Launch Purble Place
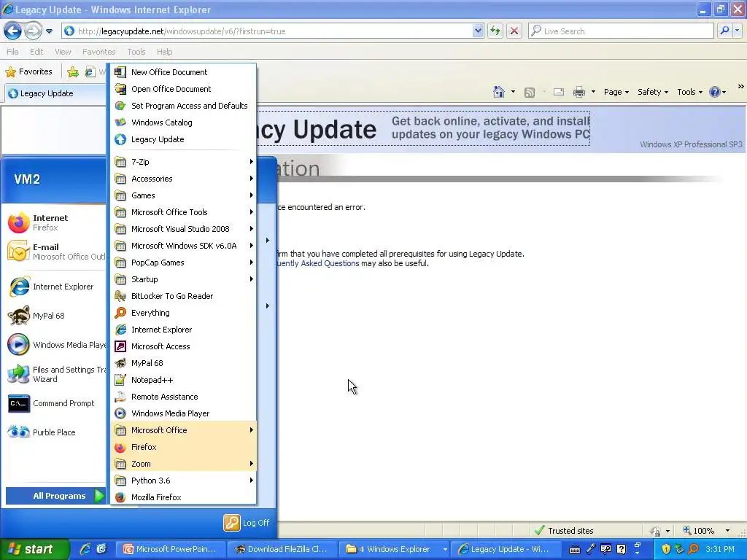 pos(55,432)
